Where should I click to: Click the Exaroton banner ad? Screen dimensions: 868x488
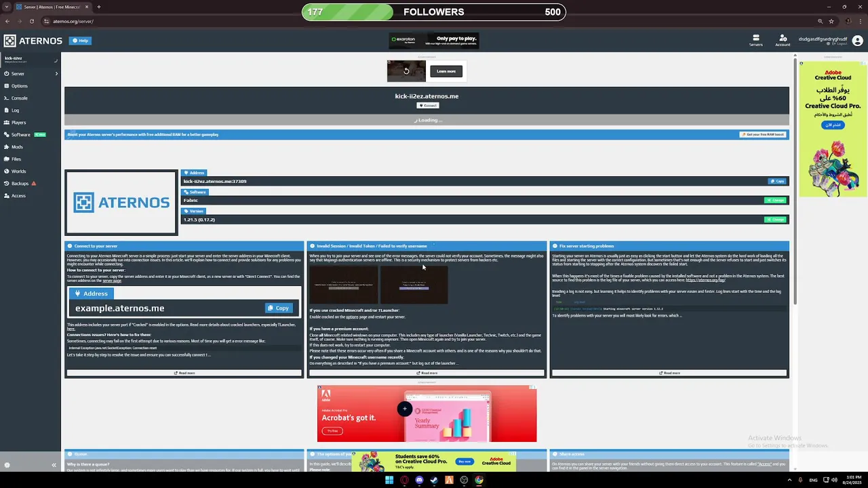click(434, 41)
